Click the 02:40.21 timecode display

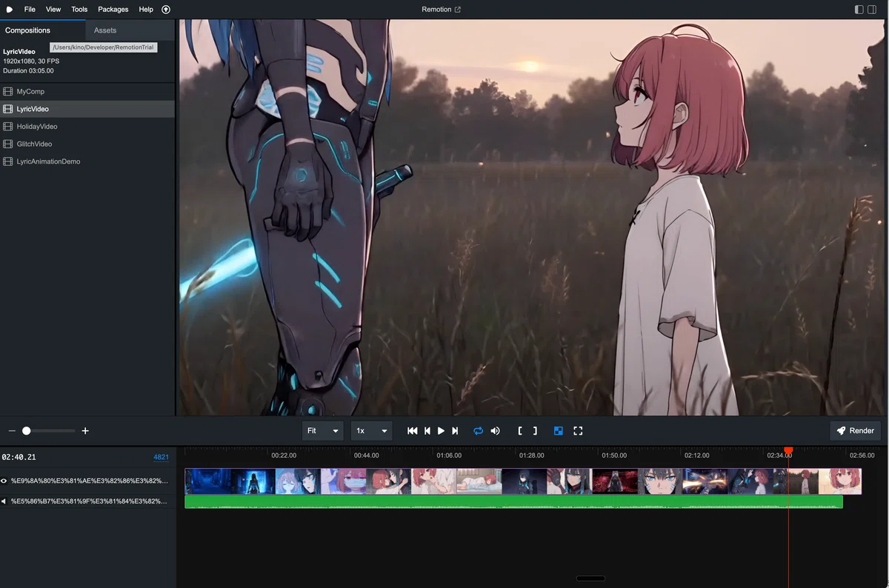coord(19,458)
